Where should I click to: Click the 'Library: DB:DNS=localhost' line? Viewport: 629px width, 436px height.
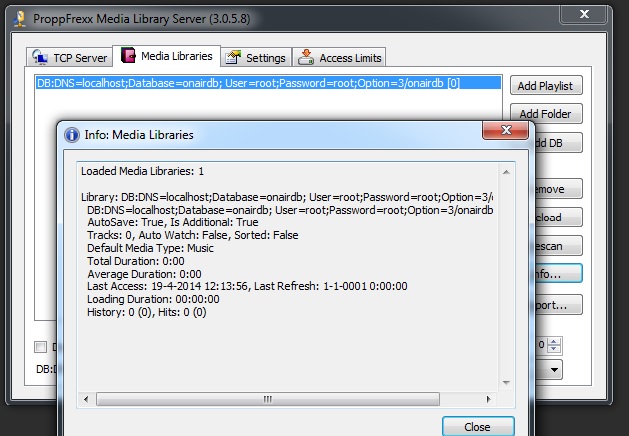pyautogui.click(x=287, y=197)
